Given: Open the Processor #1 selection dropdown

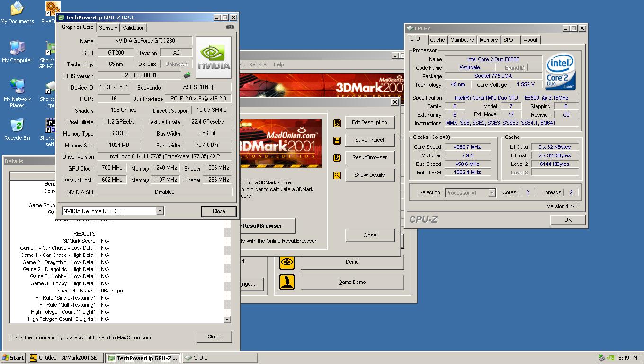Looking at the screenshot, I should click(x=492, y=193).
